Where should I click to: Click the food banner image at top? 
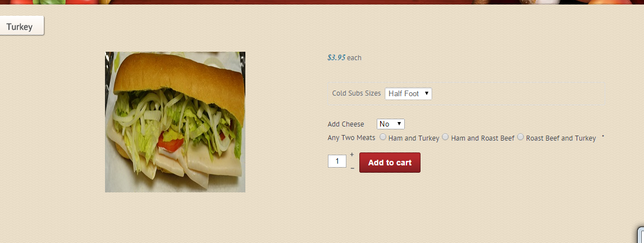[x=322, y=2]
